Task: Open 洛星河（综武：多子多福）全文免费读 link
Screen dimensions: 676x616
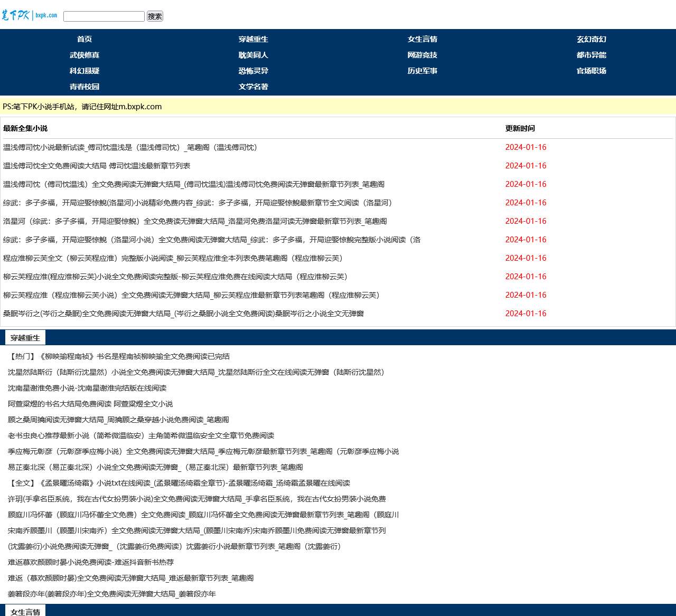Action: 195,221
